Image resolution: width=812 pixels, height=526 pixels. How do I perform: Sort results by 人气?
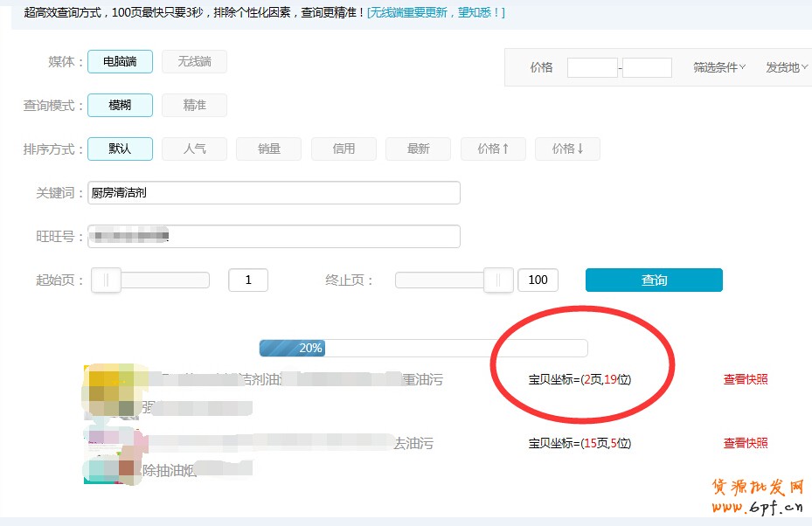(x=194, y=149)
